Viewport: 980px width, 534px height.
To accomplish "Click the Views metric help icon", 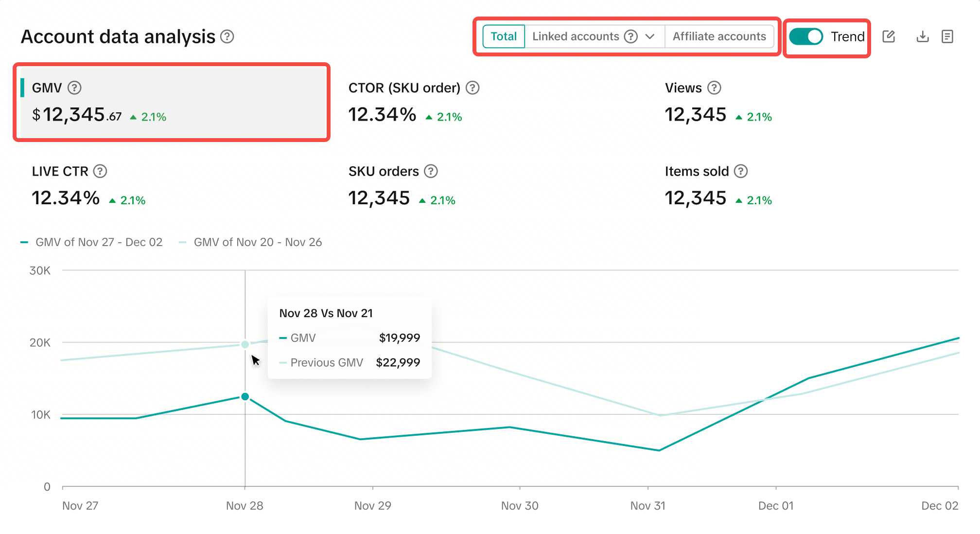I will click(x=714, y=88).
